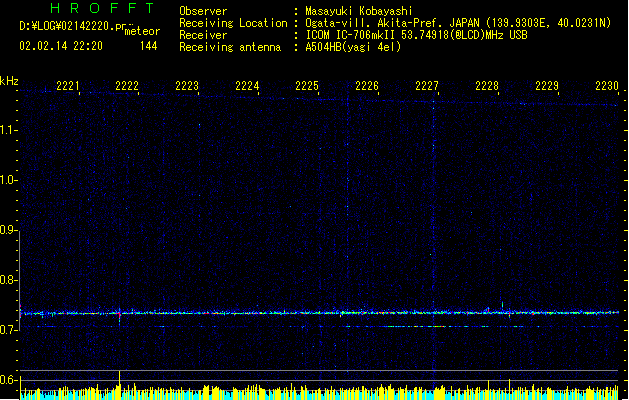
Task: Click the 1.0 kHz frequency label
Action: [9, 180]
